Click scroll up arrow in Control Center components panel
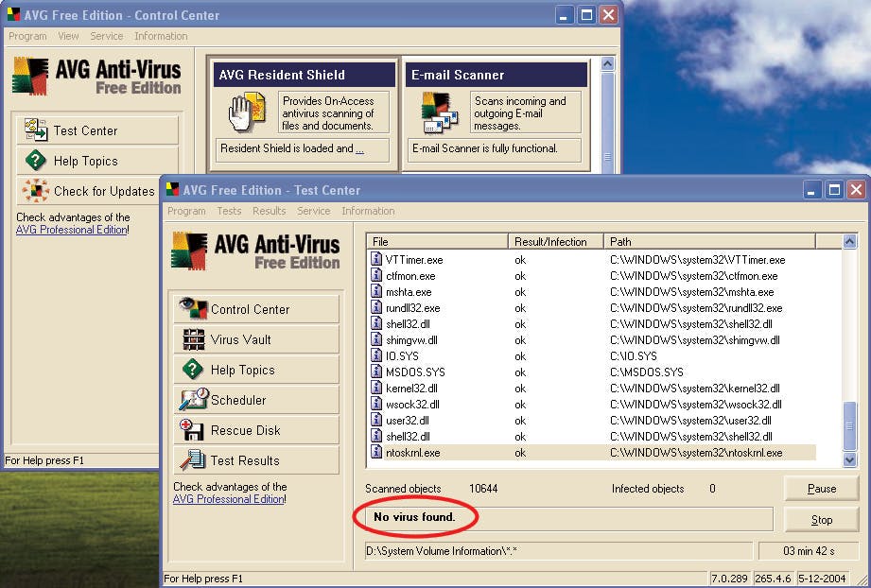This screenshot has width=871, height=588. point(607,64)
